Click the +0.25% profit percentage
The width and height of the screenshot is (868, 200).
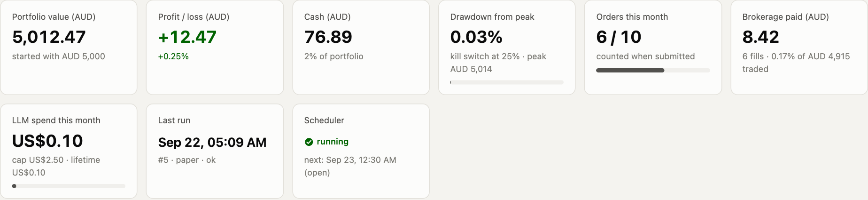pos(173,56)
